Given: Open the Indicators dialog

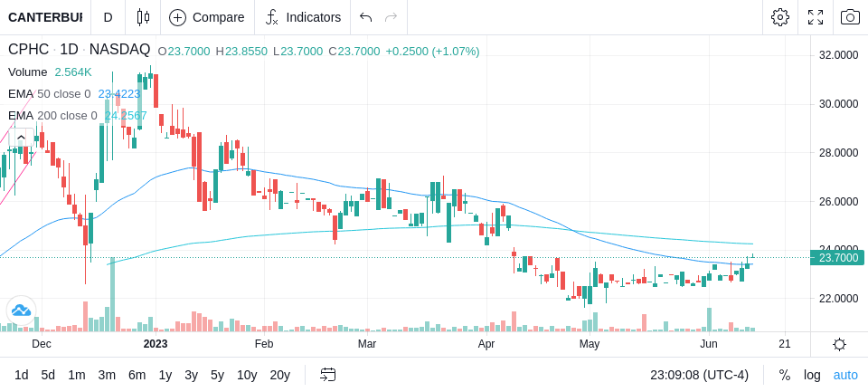Looking at the screenshot, I should pos(303,17).
